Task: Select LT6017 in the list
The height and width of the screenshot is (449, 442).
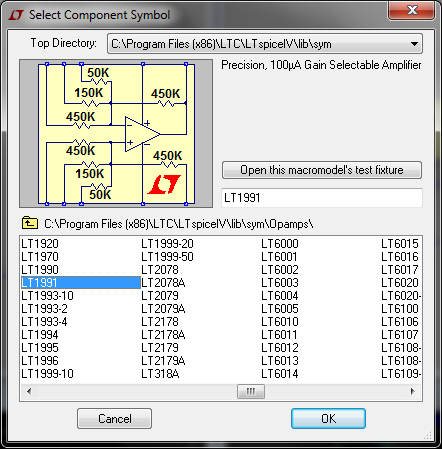Action: click(x=400, y=270)
